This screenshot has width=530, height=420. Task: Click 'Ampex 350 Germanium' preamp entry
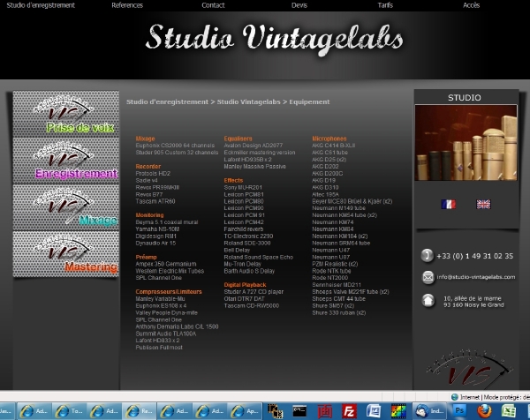pyautogui.click(x=166, y=264)
